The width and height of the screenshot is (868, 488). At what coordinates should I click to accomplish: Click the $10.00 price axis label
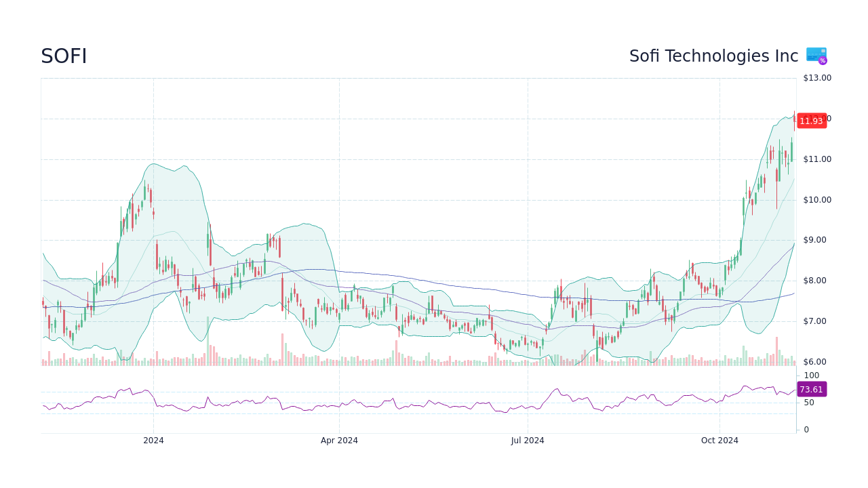coord(817,200)
